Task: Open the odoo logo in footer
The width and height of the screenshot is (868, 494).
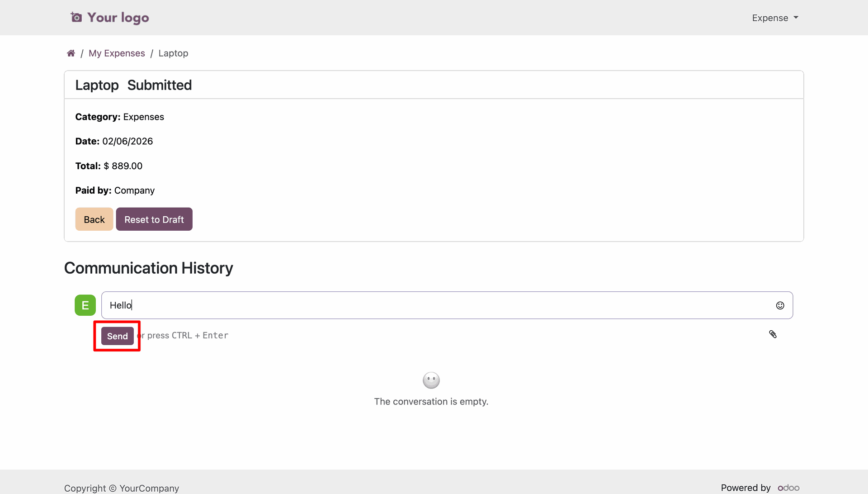Action: click(788, 488)
